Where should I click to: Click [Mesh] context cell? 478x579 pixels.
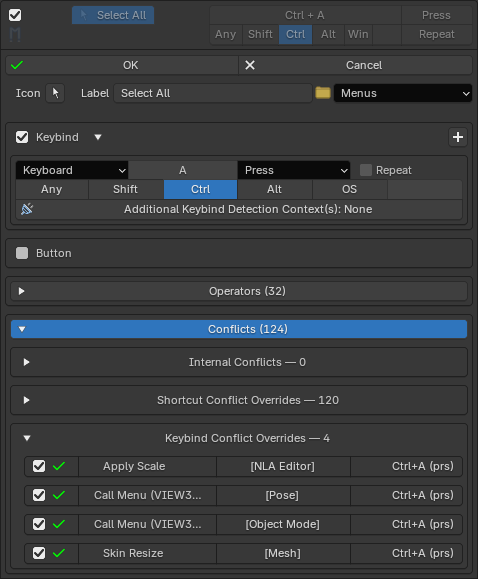(x=283, y=553)
